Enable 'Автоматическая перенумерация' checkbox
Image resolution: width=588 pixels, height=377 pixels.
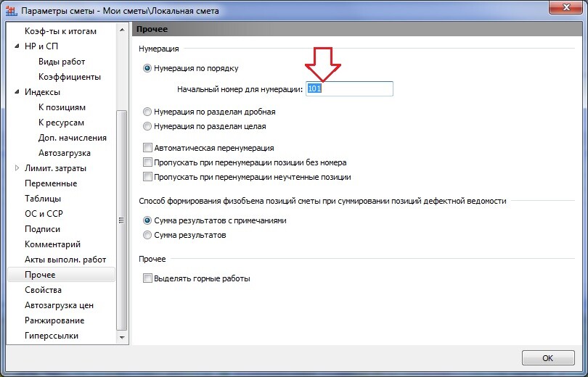point(147,148)
